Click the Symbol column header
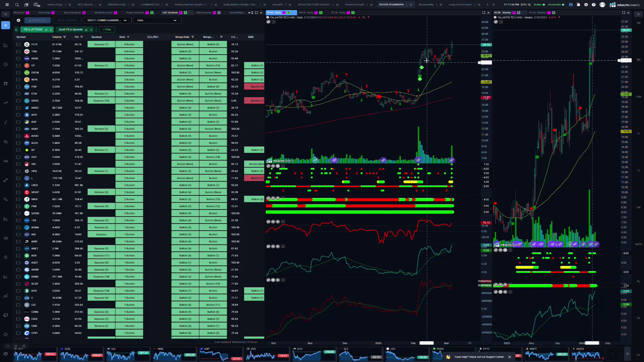This screenshot has height=362, width=644. [21, 37]
